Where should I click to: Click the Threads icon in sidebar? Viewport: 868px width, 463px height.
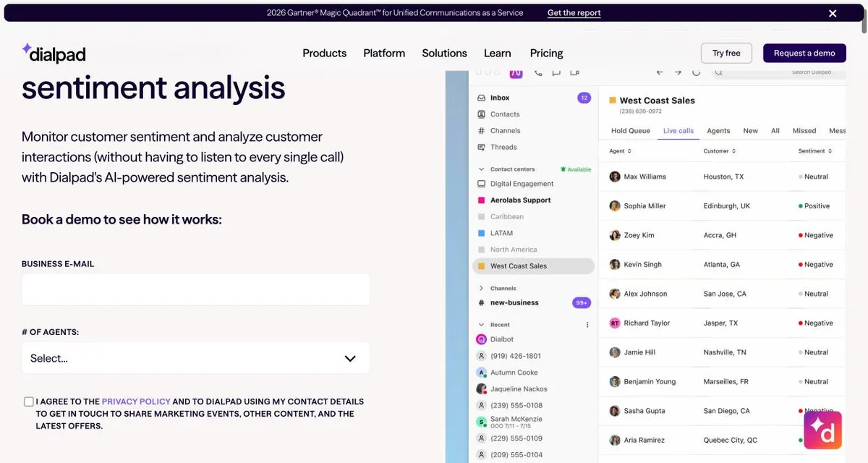click(482, 148)
